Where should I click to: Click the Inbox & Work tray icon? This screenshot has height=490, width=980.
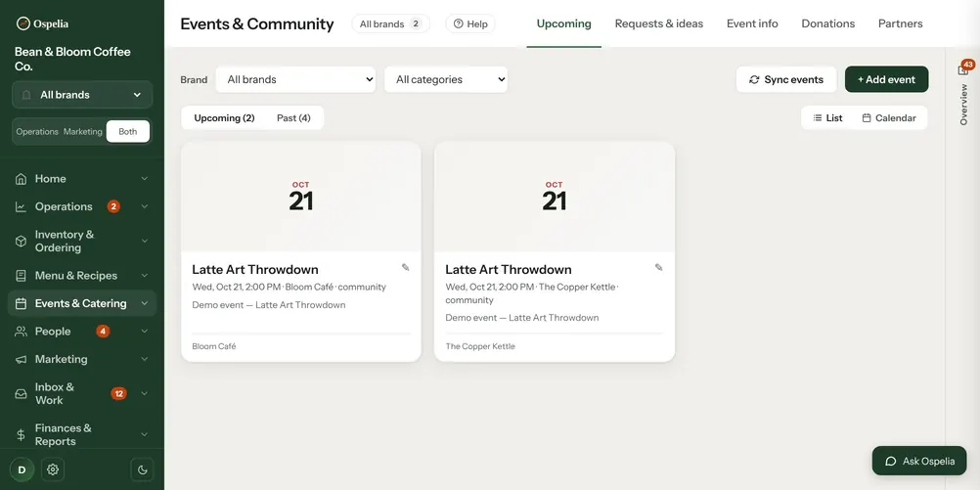[x=21, y=394]
